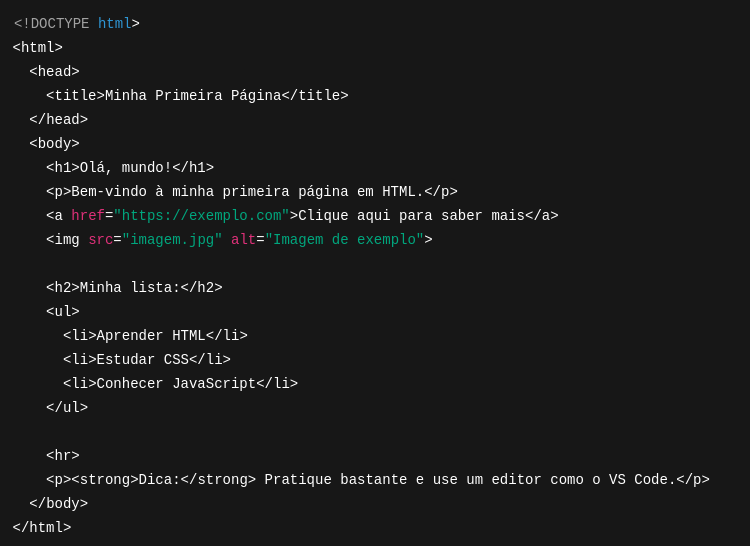This screenshot has height=546, width=750.
Task: Click the list item 'Aprender HTML'
Action: [x=151, y=336]
